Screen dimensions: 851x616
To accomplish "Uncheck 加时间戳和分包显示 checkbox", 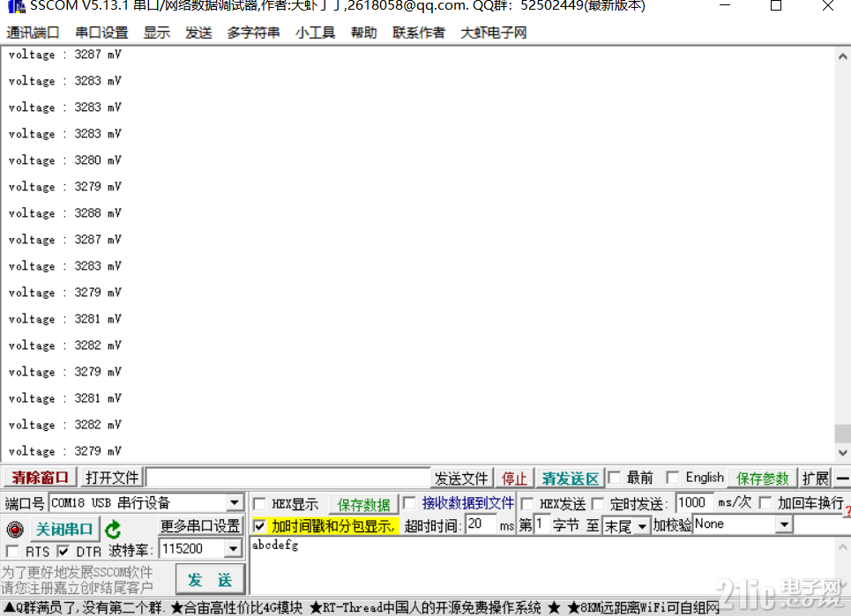I will (x=259, y=525).
